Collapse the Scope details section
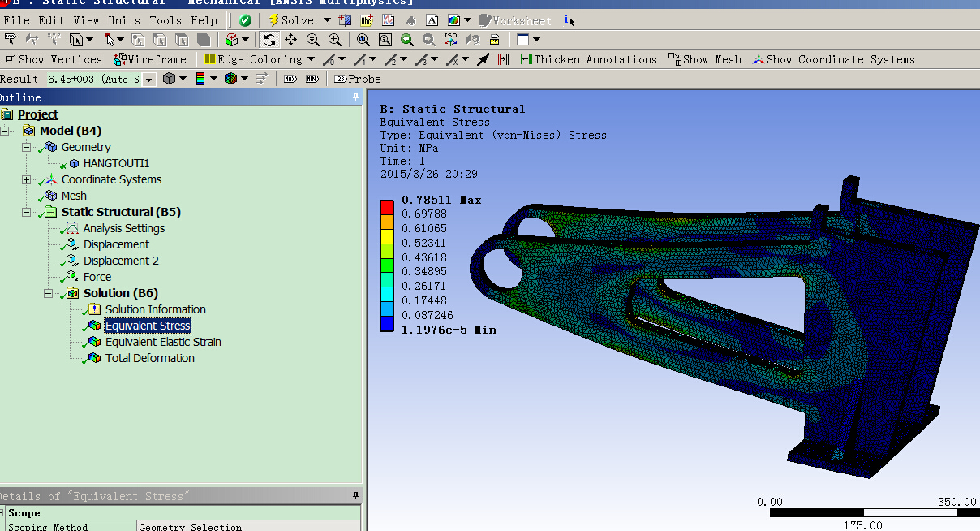Screen dimensions: 980x531 pyautogui.click(x=3, y=513)
